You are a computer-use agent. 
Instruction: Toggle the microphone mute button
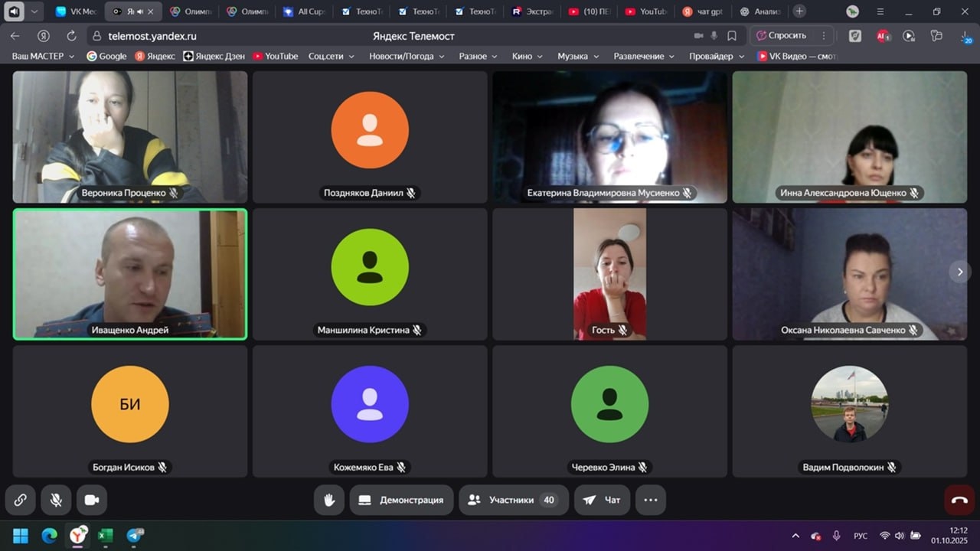coord(56,500)
